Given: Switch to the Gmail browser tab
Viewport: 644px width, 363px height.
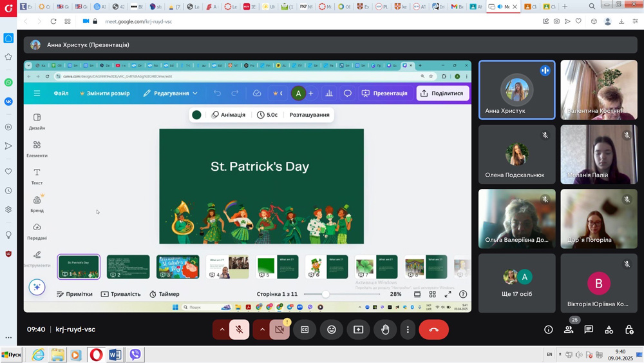Looking at the screenshot, I should 456,6.
